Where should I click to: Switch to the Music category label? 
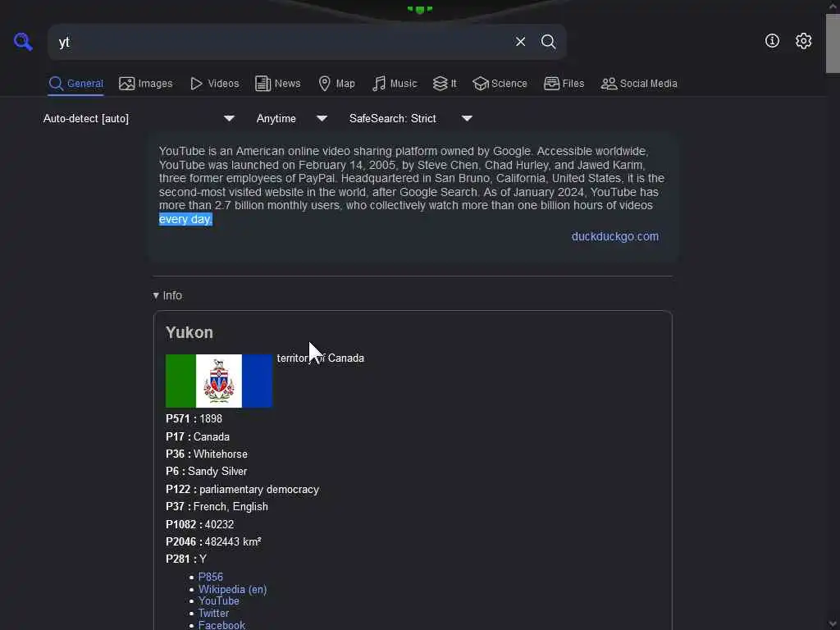pos(403,84)
